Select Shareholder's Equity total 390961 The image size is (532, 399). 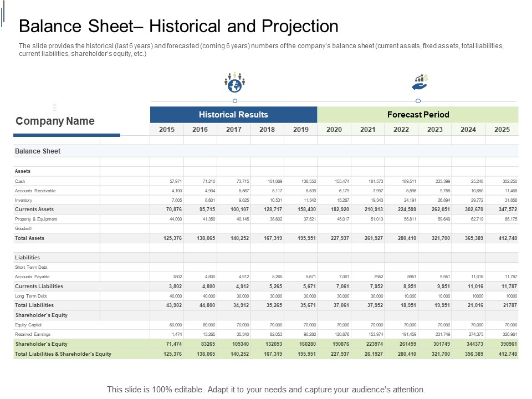[509, 344]
